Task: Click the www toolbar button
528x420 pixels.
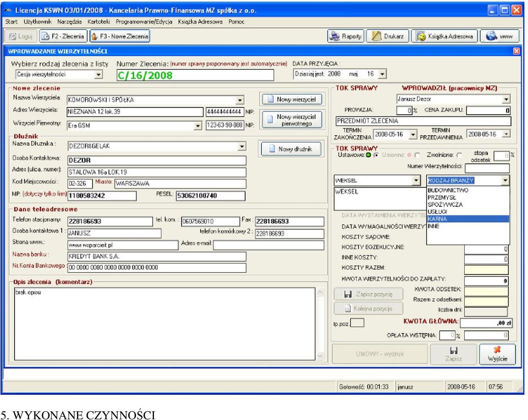Action: pos(500,36)
